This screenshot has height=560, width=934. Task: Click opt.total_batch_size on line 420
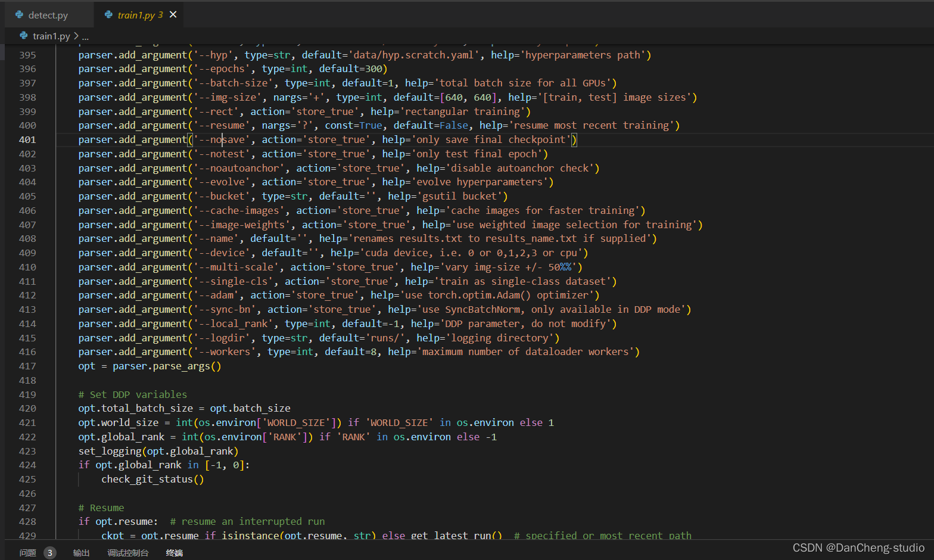point(135,409)
